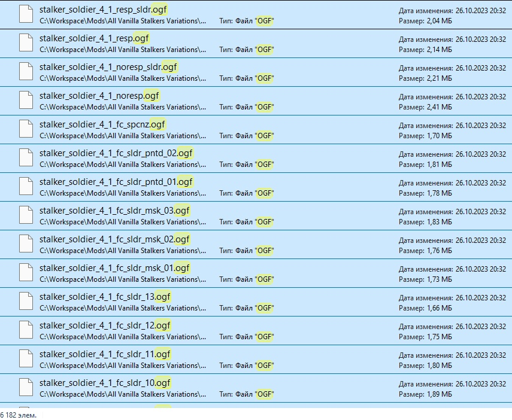The image size is (512, 420).
Task: Click the file icon of stalker_soldier_4_1_fc_sldr_msk_02.ogf
Action: pyautogui.click(x=26, y=244)
